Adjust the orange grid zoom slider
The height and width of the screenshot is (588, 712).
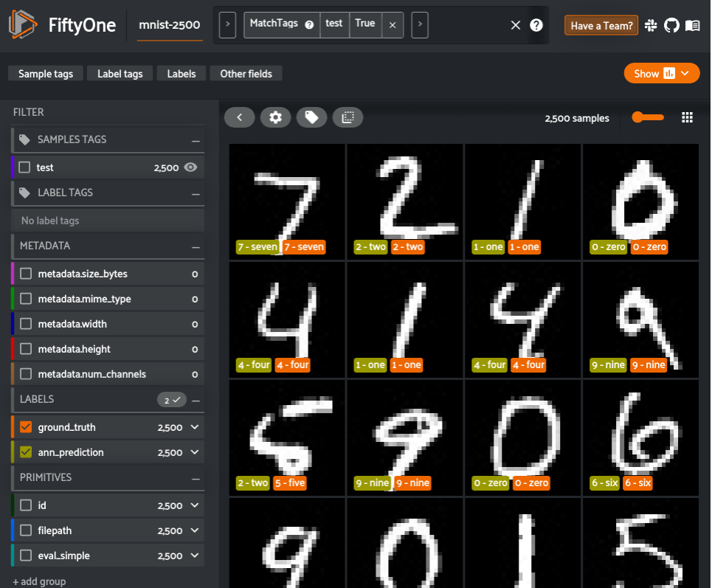coord(647,117)
